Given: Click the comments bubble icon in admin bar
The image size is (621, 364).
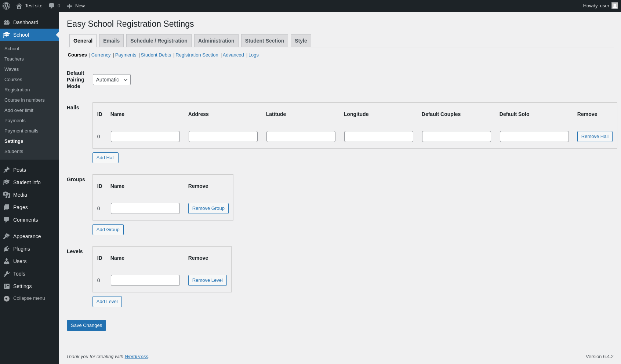Looking at the screenshot, I should coord(51,6).
